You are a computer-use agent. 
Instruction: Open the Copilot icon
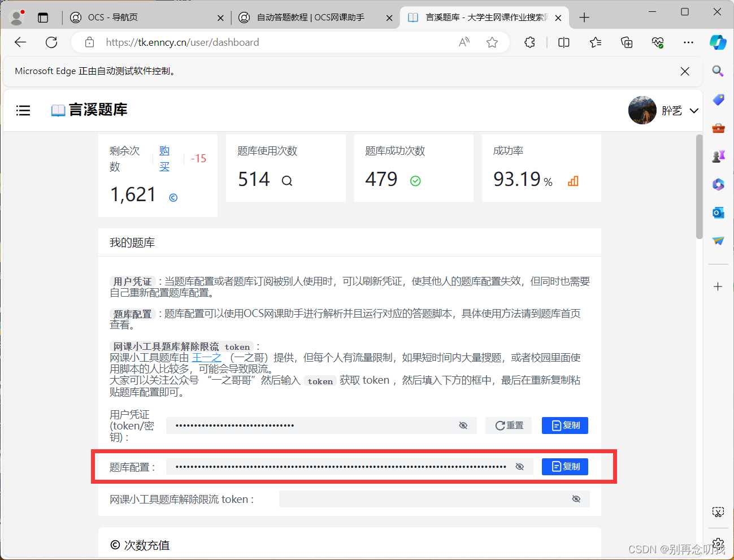coord(718,42)
